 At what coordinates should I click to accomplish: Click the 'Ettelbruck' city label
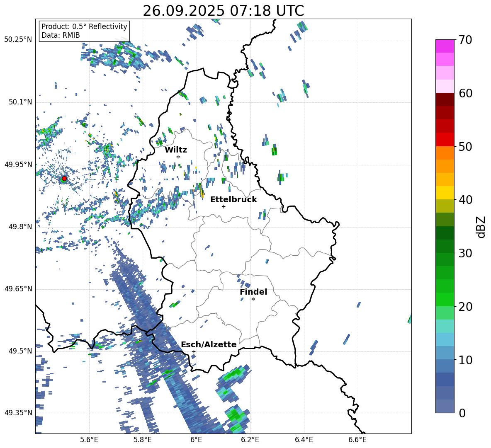click(233, 200)
